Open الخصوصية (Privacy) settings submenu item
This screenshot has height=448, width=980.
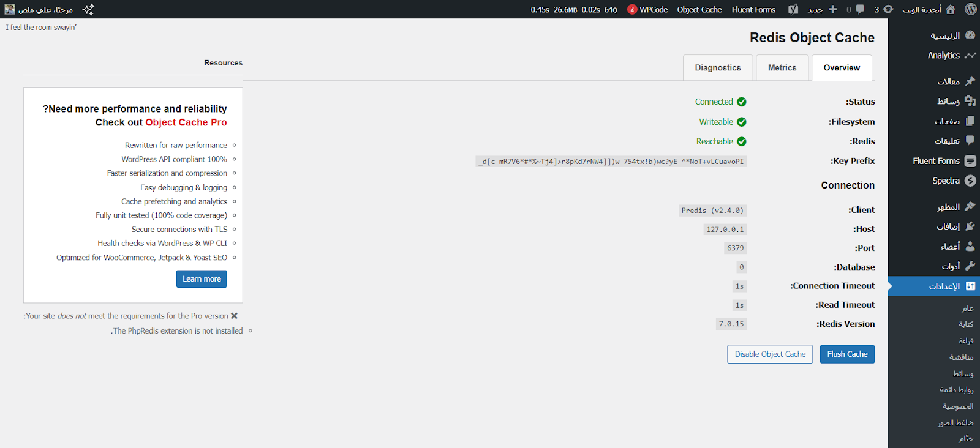[958, 406]
